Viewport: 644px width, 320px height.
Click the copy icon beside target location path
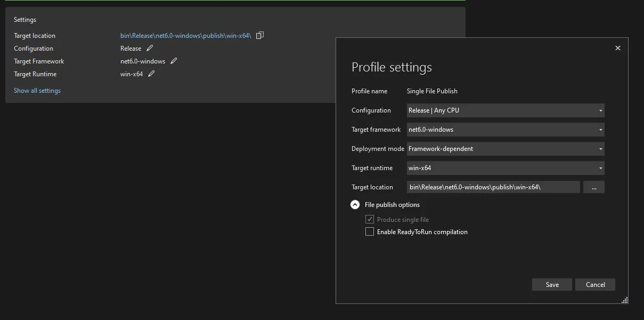[260, 36]
